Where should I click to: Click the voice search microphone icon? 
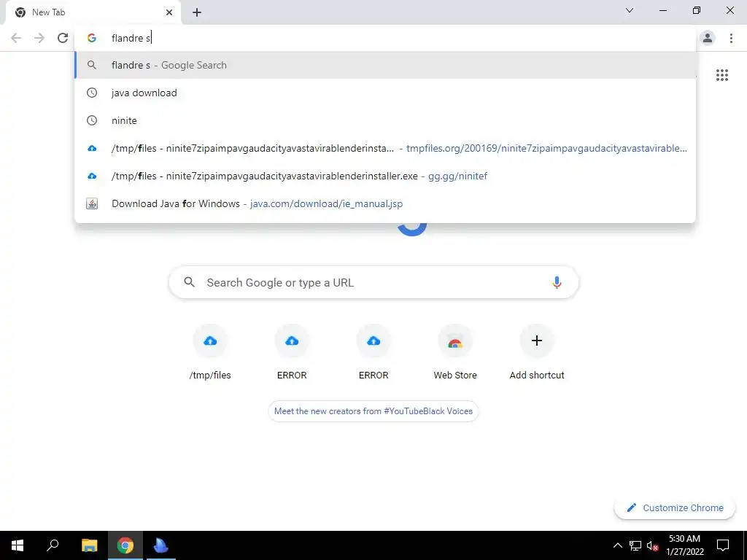point(557,282)
